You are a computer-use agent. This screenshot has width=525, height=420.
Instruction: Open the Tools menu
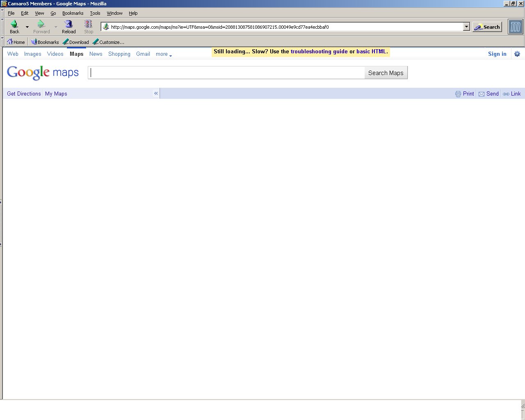point(95,13)
